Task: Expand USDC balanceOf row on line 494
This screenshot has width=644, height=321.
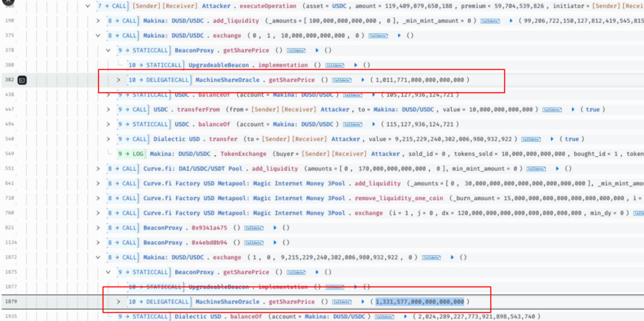Action: tap(108, 125)
